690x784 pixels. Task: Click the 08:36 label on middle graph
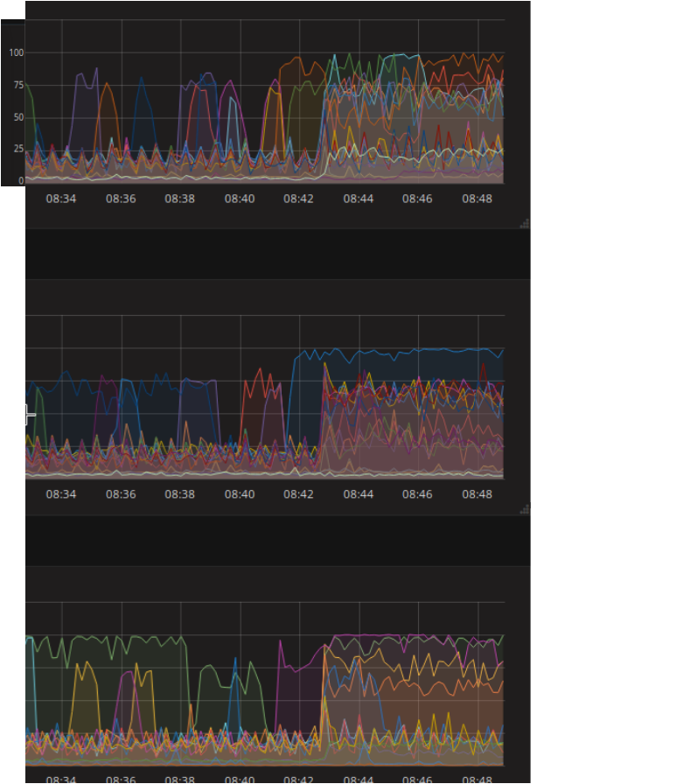click(x=121, y=494)
